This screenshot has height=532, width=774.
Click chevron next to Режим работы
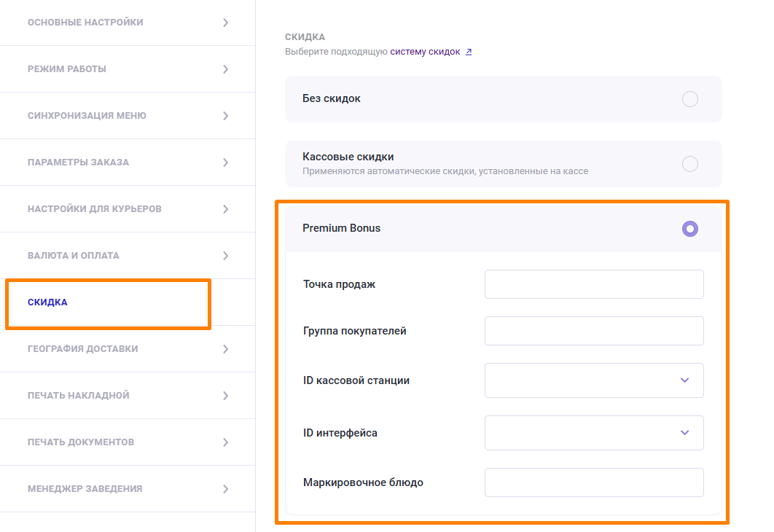click(x=225, y=69)
